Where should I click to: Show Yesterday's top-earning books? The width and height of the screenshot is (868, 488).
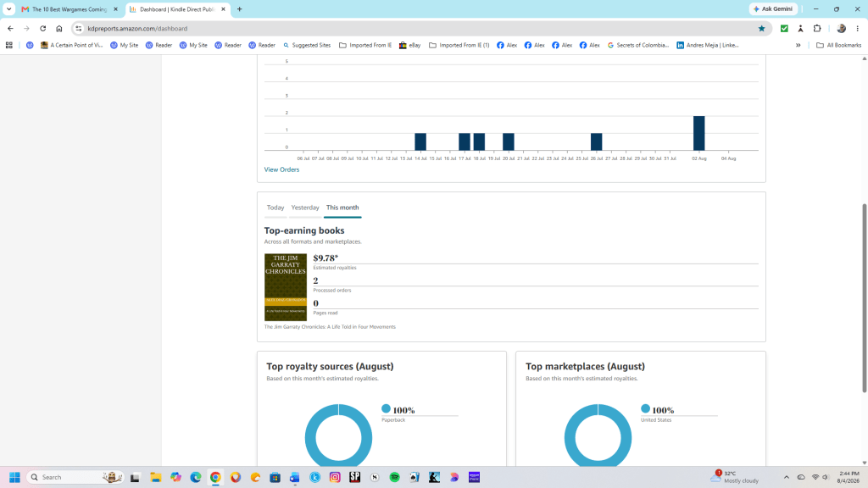[x=305, y=208]
